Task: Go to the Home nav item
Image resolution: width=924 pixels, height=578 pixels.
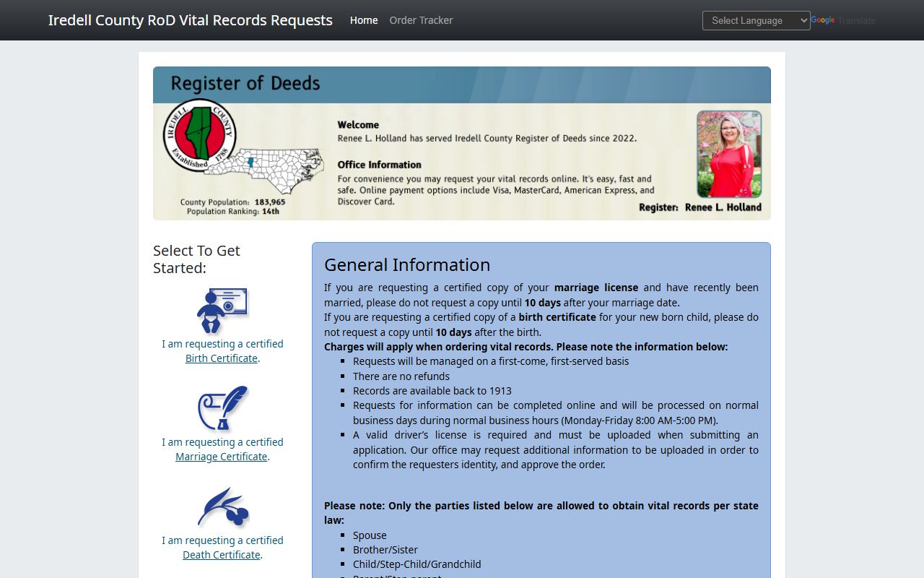Action: (364, 20)
